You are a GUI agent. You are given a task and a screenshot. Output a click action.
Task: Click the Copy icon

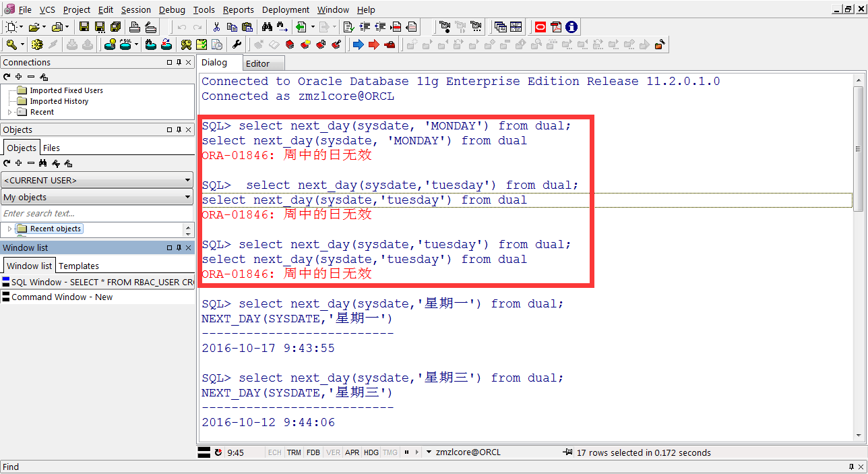pos(232,27)
